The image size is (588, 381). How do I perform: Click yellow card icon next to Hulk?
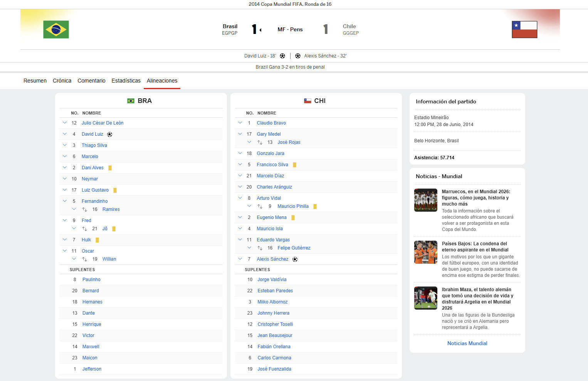(97, 240)
